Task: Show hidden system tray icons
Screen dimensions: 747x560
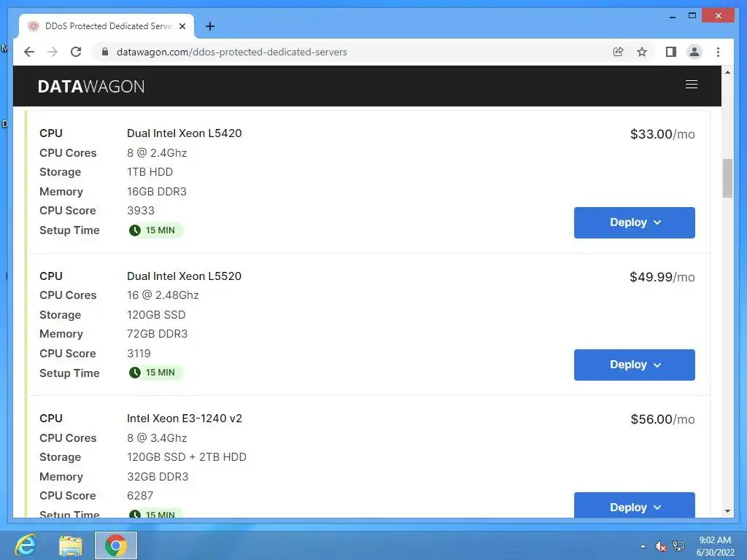Action: coord(643,546)
